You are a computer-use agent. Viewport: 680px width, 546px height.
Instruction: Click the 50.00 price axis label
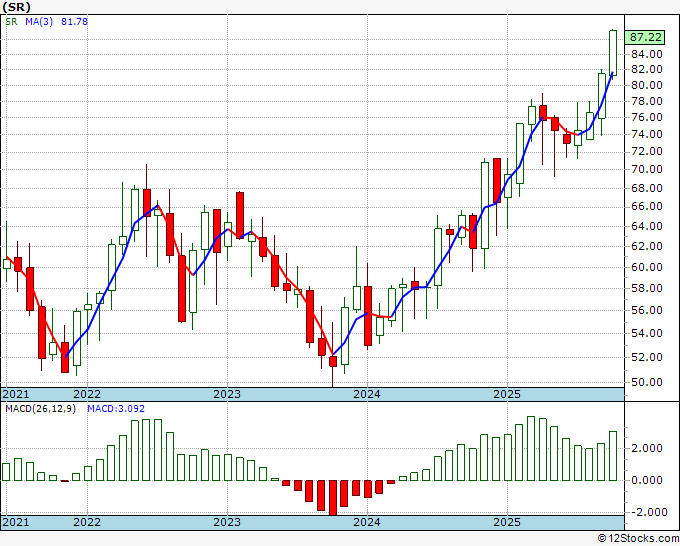pyautogui.click(x=646, y=382)
